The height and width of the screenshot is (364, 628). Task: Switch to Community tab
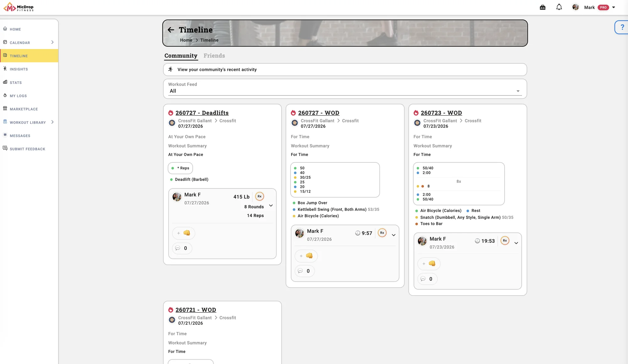181,56
